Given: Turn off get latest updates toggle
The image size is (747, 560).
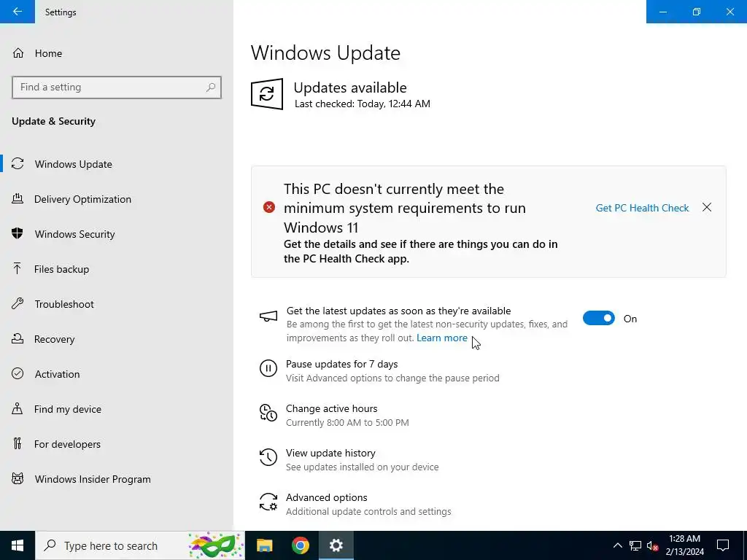Looking at the screenshot, I should coord(599,318).
